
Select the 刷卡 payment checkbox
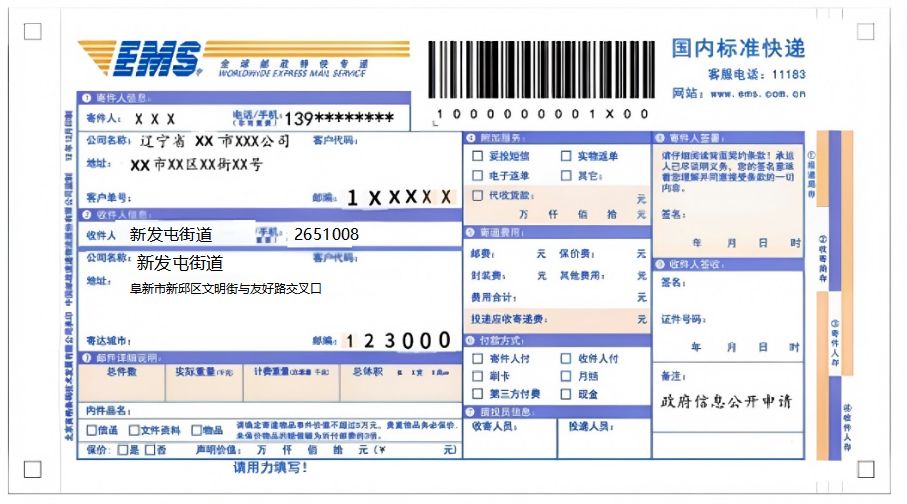click(x=477, y=376)
